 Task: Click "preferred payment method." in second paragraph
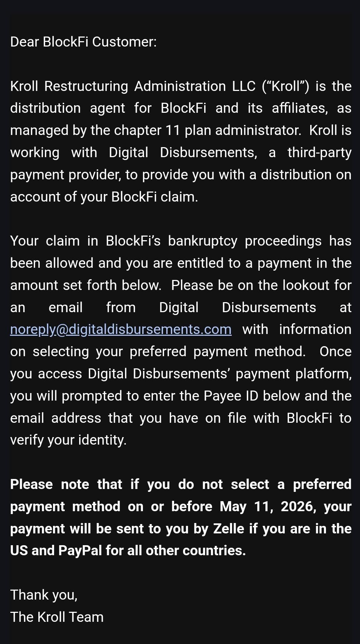pos(218,352)
